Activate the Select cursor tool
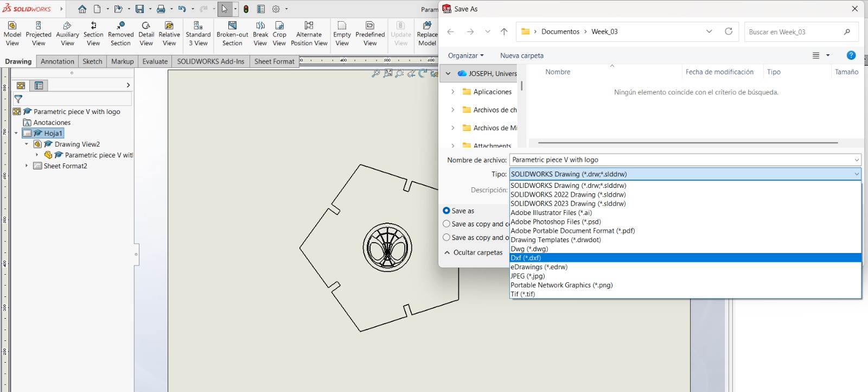 coord(225,9)
